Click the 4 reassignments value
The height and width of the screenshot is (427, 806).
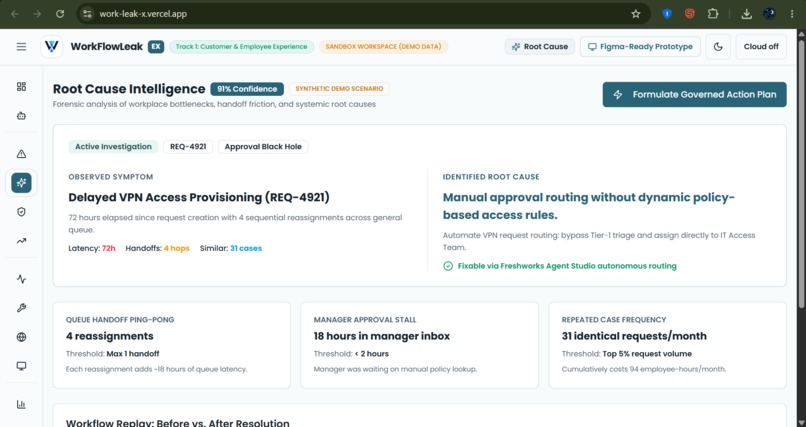(x=109, y=336)
